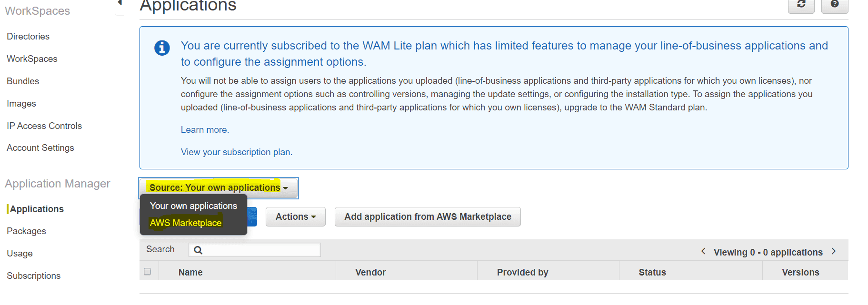Image resolution: width=868 pixels, height=305 pixels.
Task: Go to previous page arrow
Action: 703,251
